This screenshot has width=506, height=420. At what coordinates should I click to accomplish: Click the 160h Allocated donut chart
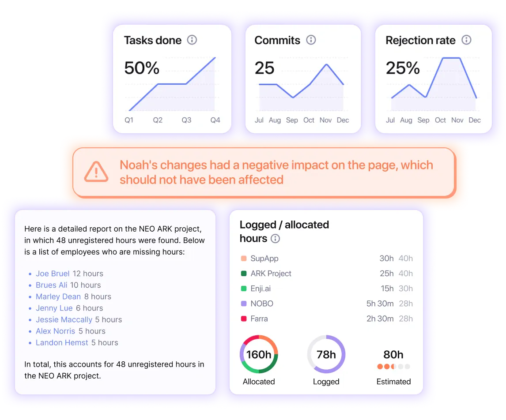(x=259, y=354)
